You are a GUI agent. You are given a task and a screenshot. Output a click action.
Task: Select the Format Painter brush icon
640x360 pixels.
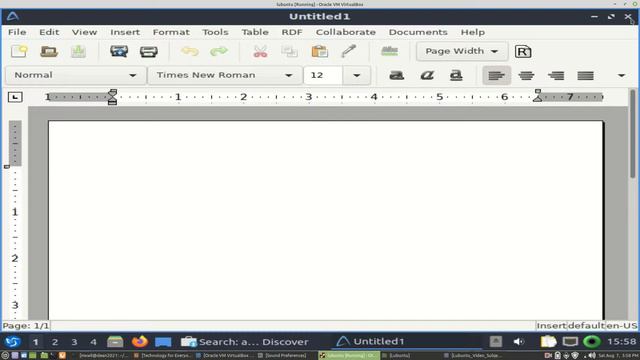point(349,51)
